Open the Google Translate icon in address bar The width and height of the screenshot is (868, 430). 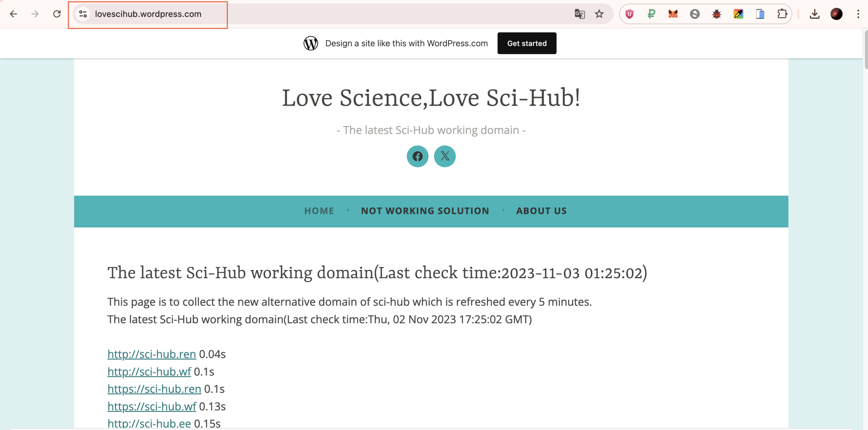coord(579,14)
